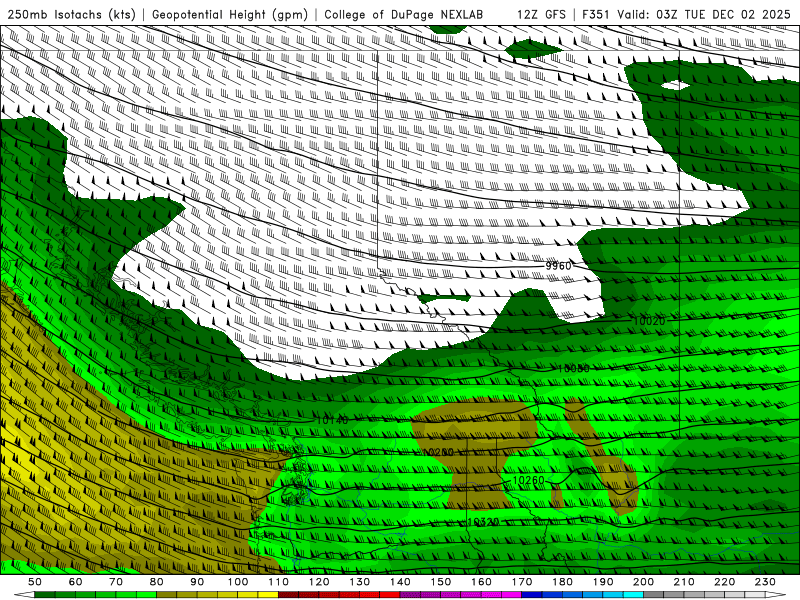This screenshot has height=600, width=800.
Task: Select the lightest gray swatch below the 230 label
Action: click(x=755, y=594)
